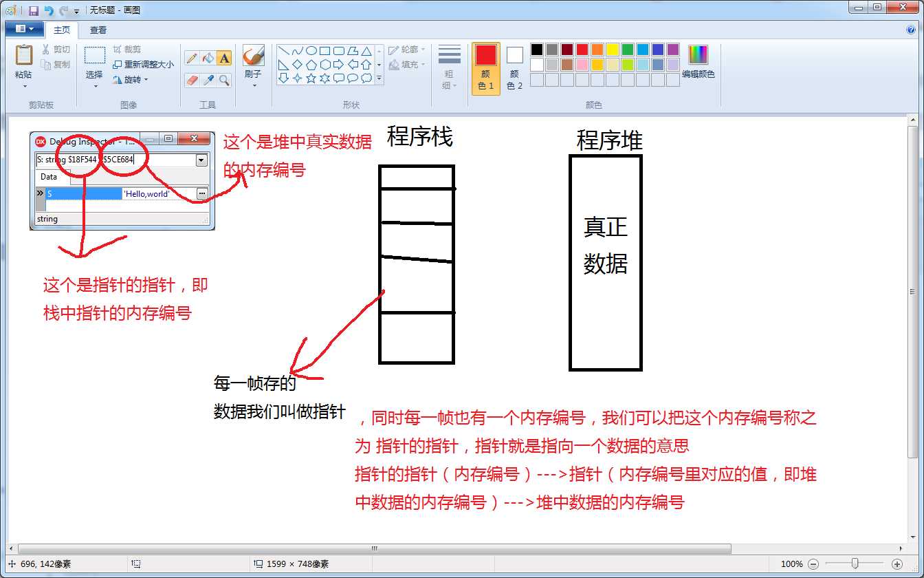The image size is (924, 578).
Task: Open the 填充 fill dropdown
Action: [407, 64]
